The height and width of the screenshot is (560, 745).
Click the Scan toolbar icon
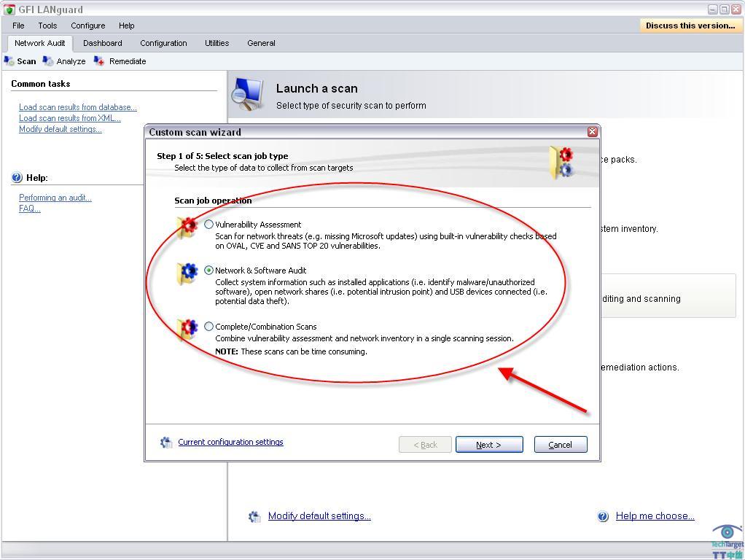tap(9, 61)
